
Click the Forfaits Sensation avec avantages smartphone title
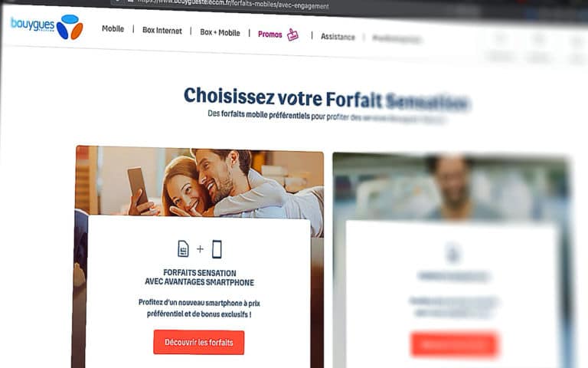200,278
